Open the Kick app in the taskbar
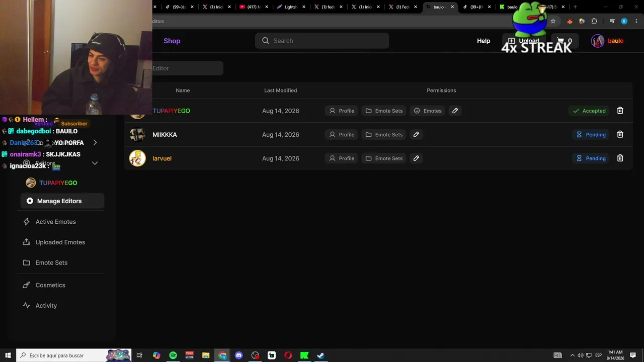 (304, 355)
